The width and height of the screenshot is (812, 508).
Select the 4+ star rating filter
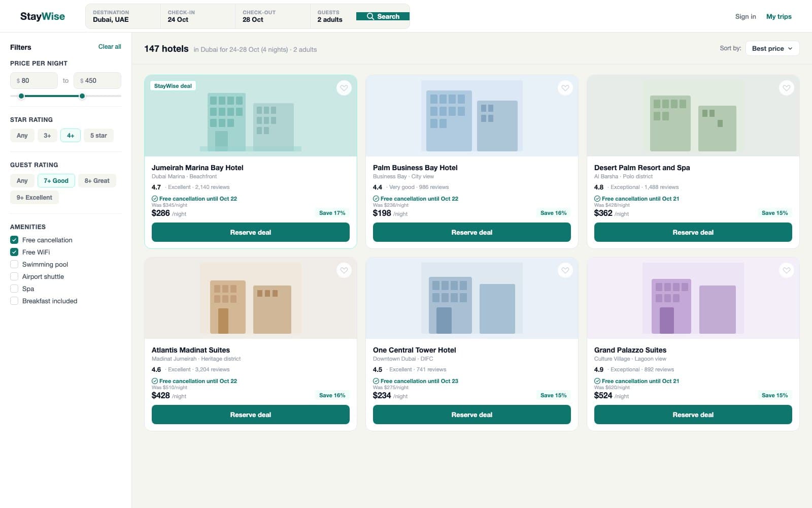pos(71,136)
